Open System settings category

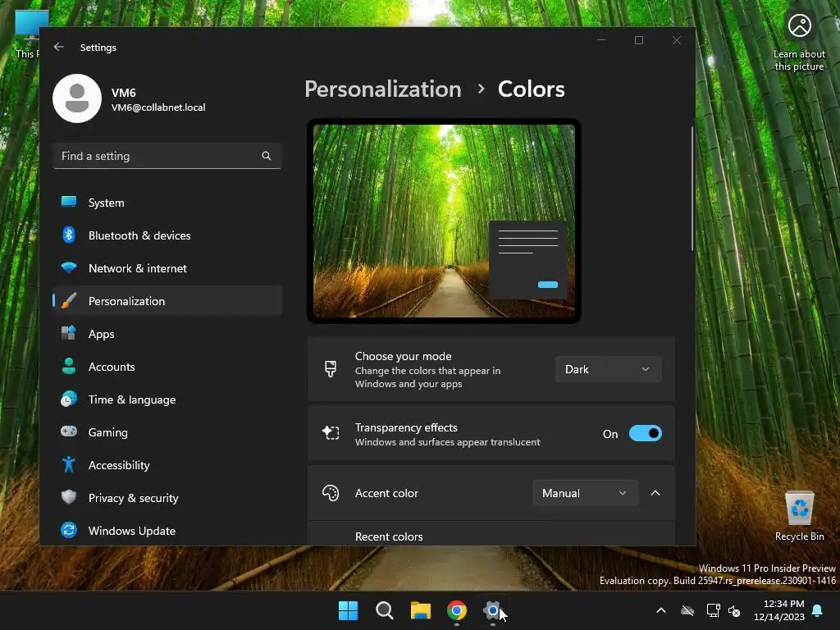167,203
